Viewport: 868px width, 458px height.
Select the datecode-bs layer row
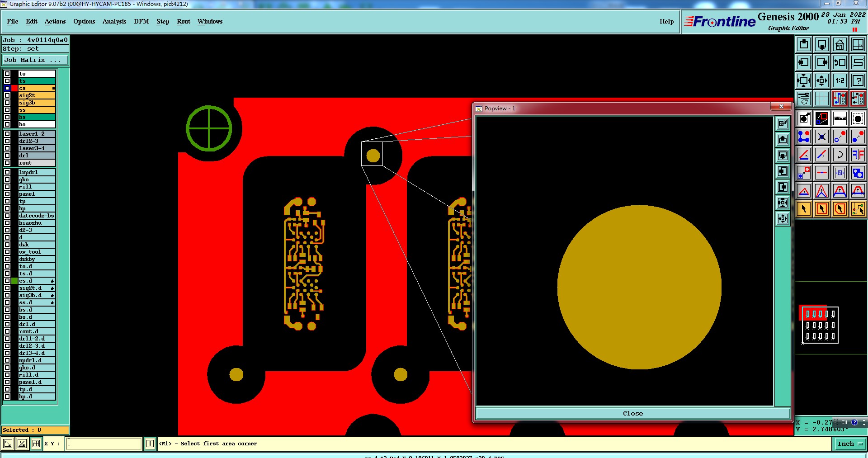37,216
